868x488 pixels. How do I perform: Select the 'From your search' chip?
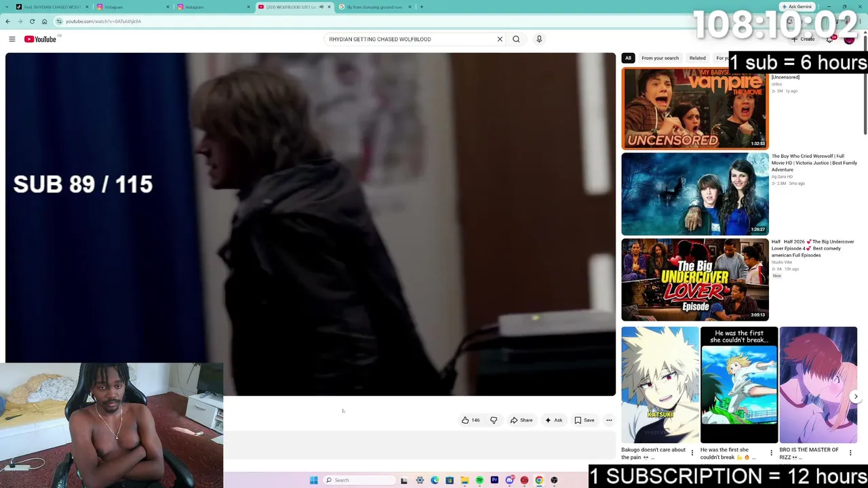click(x=660, y=58)
